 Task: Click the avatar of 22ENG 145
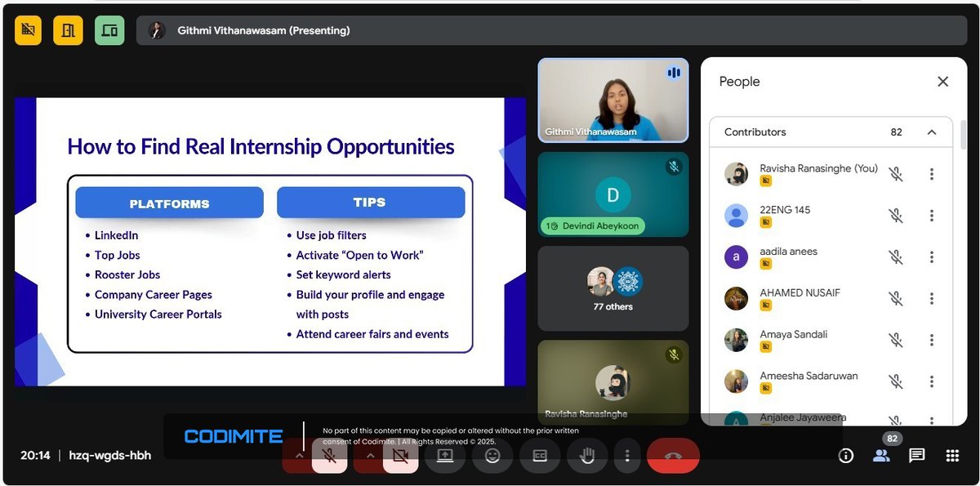(736, 216)
